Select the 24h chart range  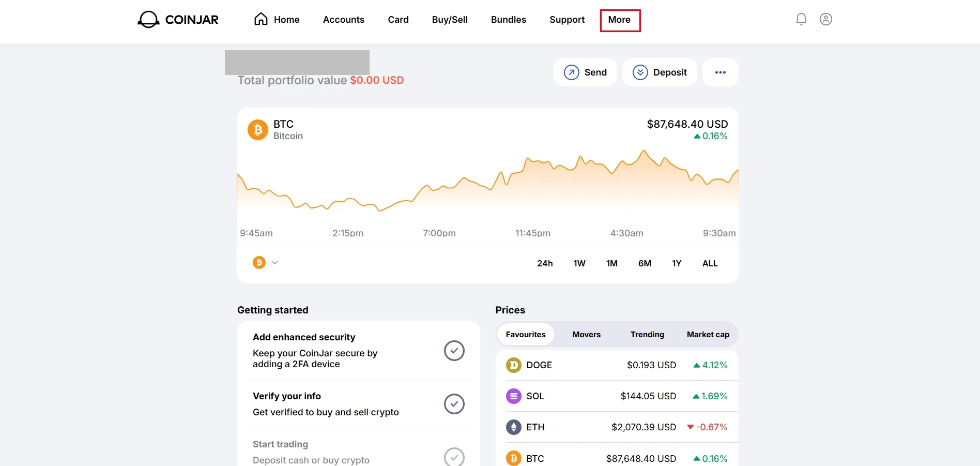545,263
